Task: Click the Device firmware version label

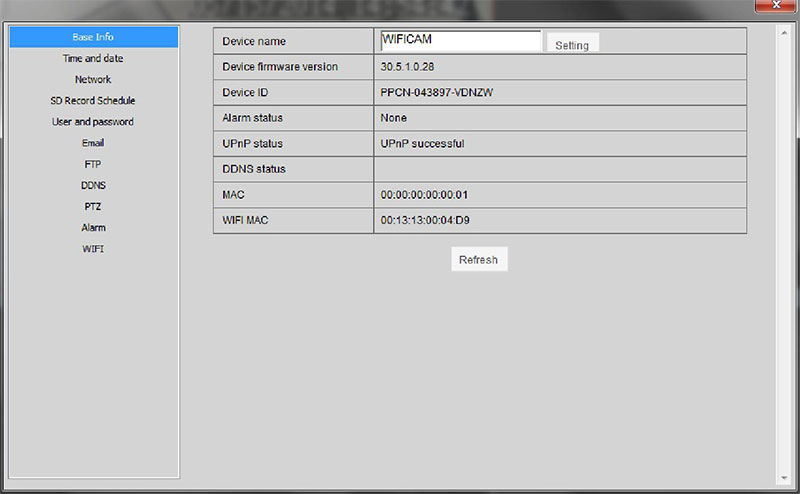Action: pyautogui.click(x=280, y=67)
